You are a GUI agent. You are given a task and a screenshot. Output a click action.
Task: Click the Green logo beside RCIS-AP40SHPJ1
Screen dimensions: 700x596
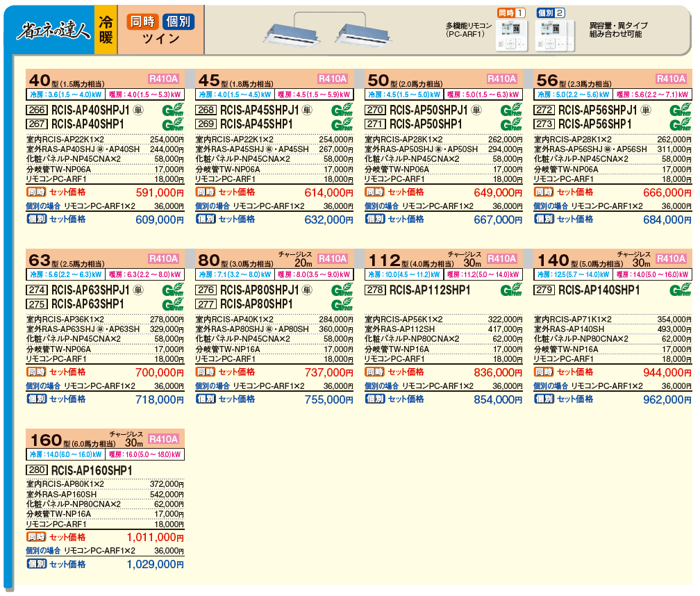click(173, 110)
